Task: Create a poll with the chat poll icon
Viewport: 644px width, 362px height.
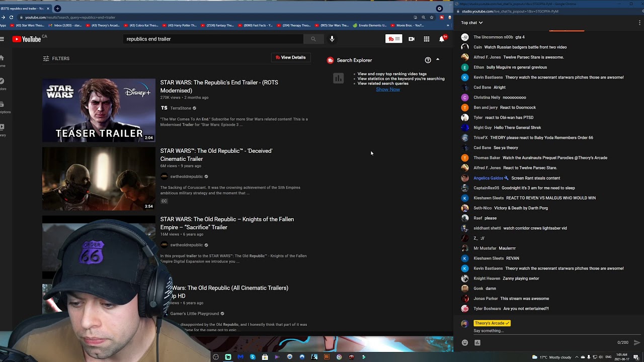Action: coord(477,343)
